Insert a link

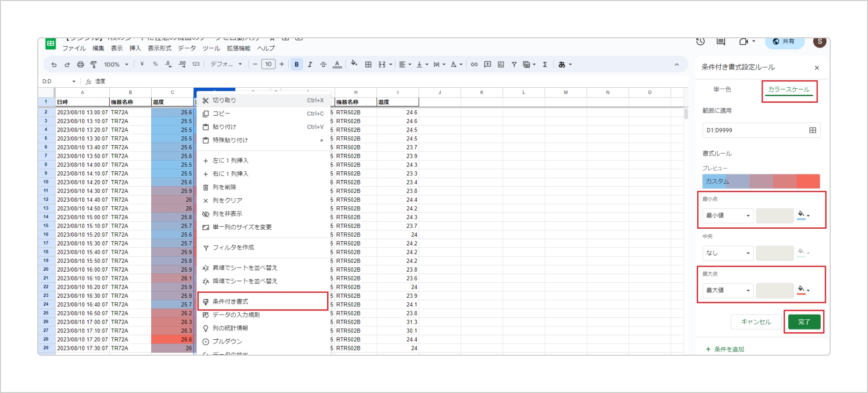point(474,64)
